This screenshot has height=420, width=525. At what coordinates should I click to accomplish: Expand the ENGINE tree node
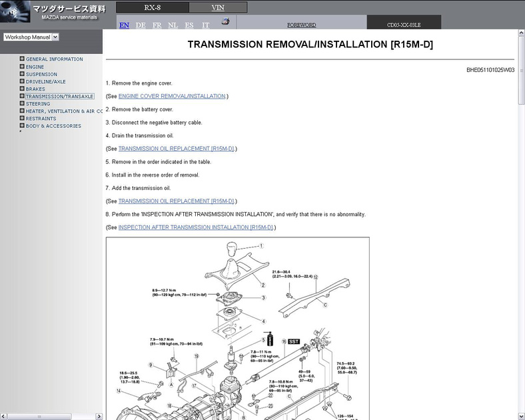22,66
